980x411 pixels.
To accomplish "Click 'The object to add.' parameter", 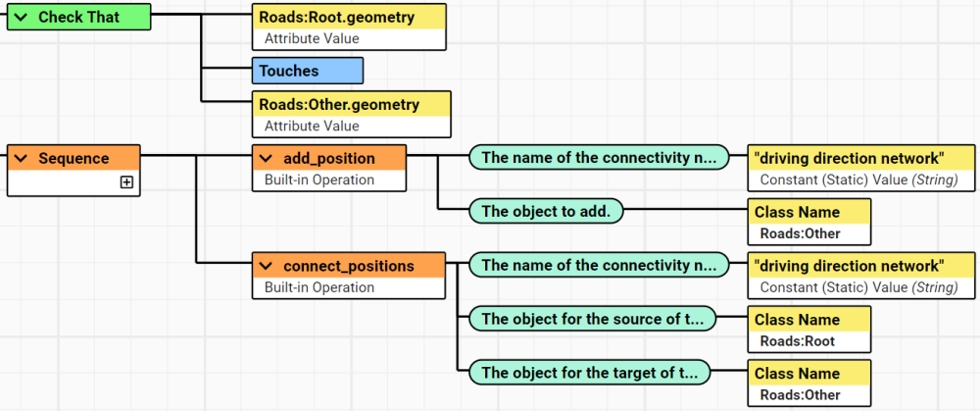I will point(546,211).
